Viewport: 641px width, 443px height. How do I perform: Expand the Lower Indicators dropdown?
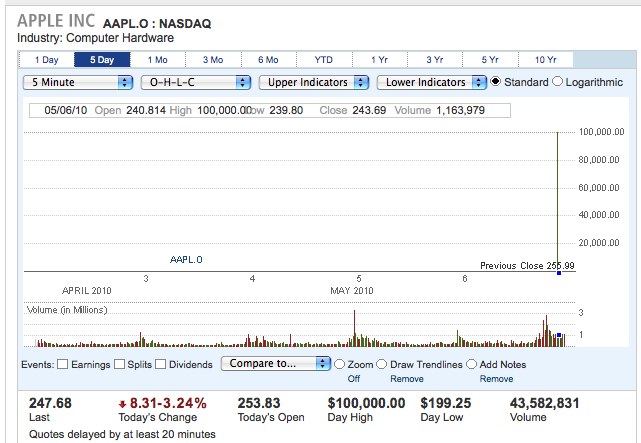click(x=432, y=82)
